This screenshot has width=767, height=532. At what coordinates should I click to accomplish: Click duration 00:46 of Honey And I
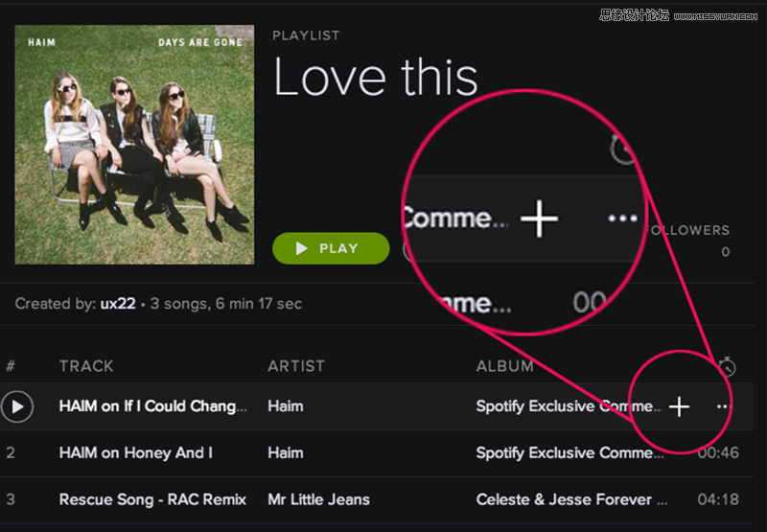click(x=718, y=452)
